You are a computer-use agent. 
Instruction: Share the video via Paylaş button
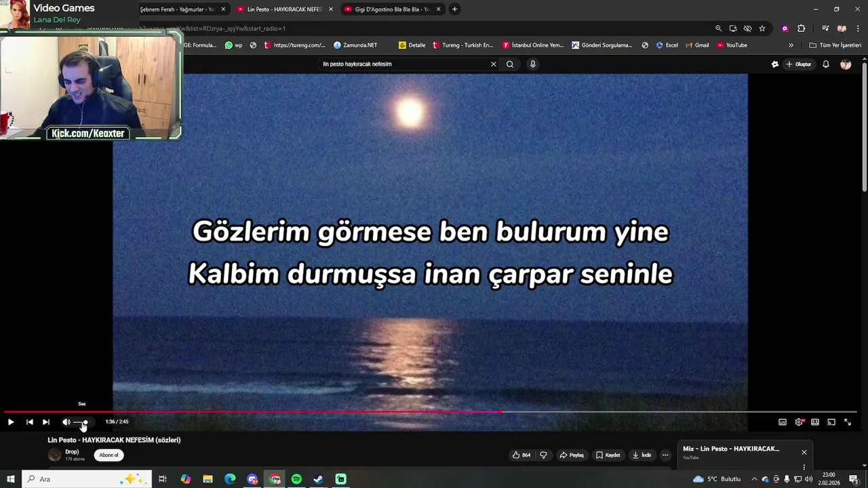572,455
